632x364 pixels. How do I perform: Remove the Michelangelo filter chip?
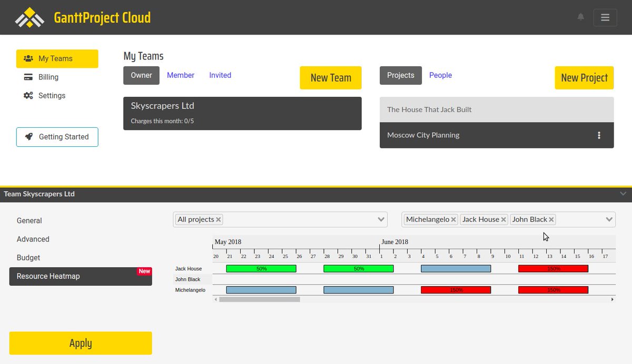click(x=453, y=219)
